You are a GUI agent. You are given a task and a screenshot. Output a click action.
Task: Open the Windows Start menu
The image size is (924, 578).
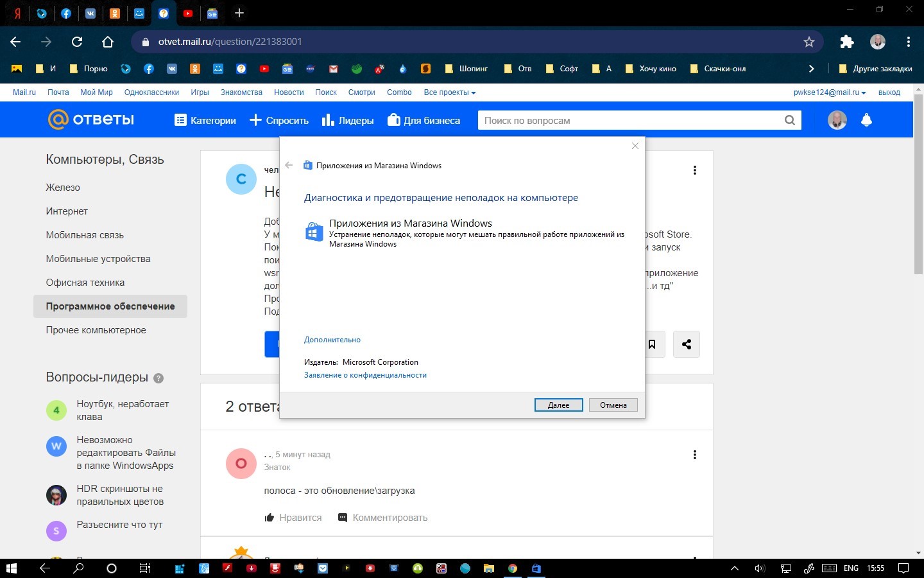pyautogui.click(x=11, y=568)
